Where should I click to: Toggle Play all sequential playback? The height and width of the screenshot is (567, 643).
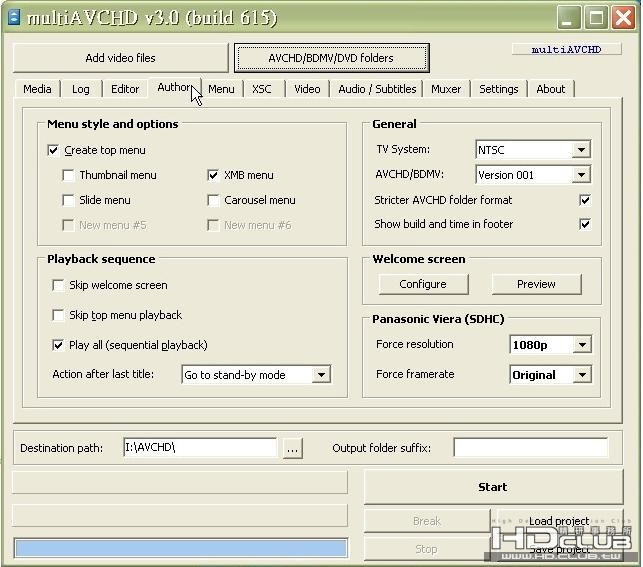(58, 345)
